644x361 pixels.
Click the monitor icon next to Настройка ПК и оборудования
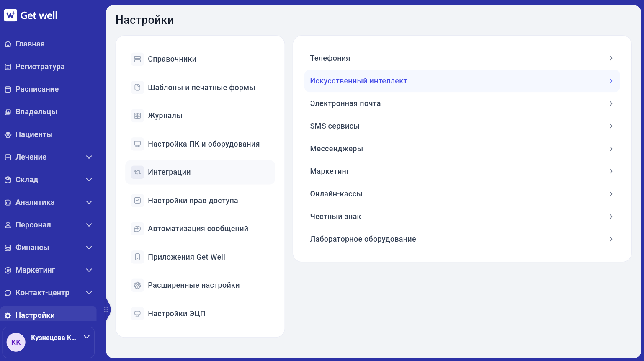[x=137, y=144]
